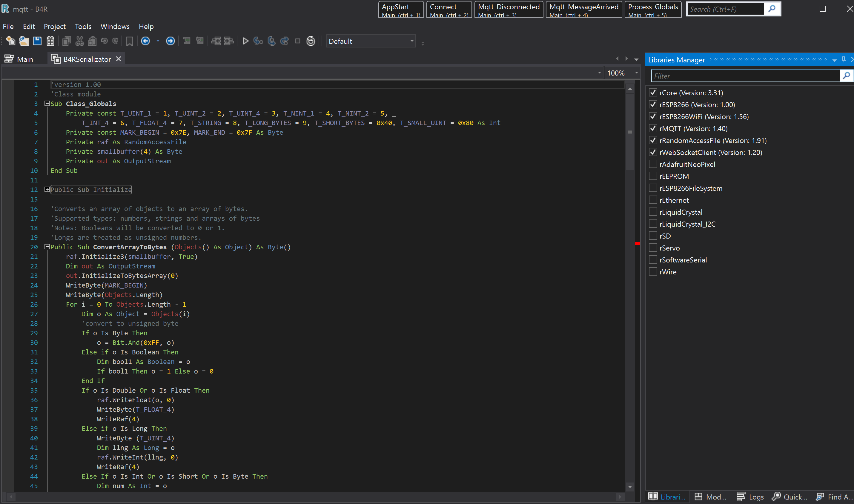The height and width of the screenshot is (504, 854).
Task: Click the New project toolbar icon
Action: pyautogui.click(x=10, y=41)
